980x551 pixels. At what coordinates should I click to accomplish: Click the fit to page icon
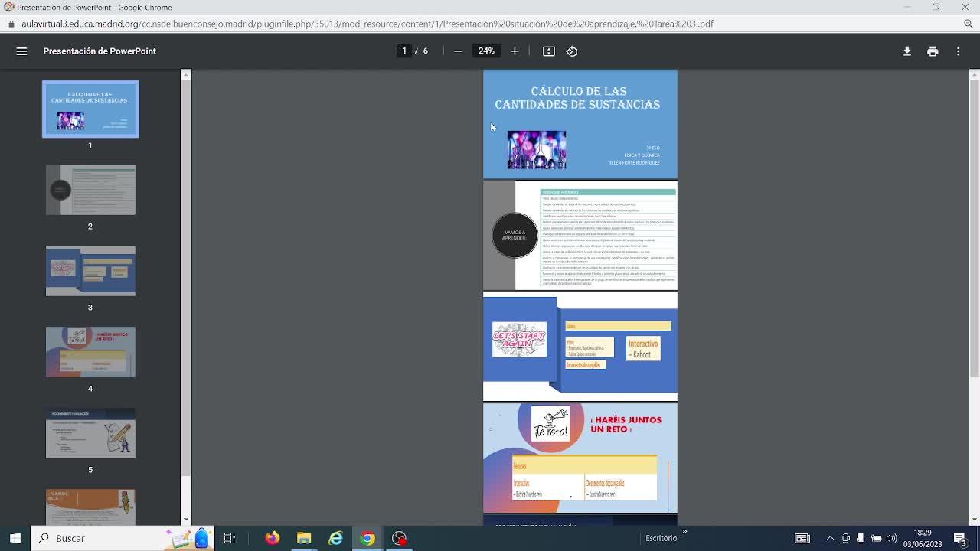(x=549, y=51)
